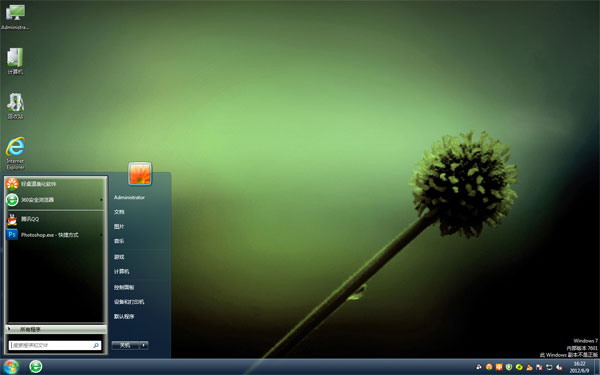Open 图片 pictures in the Start menu

point(119,227)
